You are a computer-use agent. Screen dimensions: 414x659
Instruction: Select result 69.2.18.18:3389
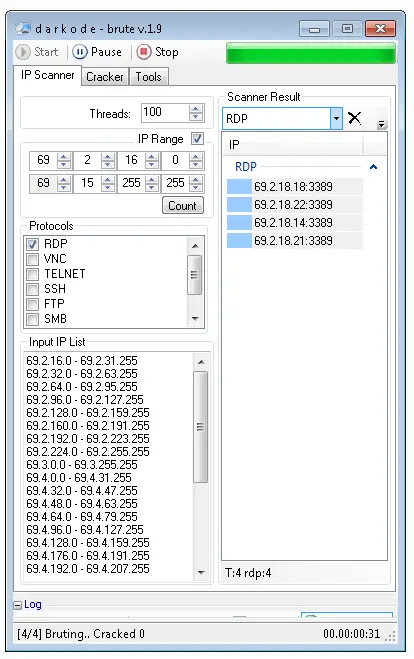click(x=293, y=187)
